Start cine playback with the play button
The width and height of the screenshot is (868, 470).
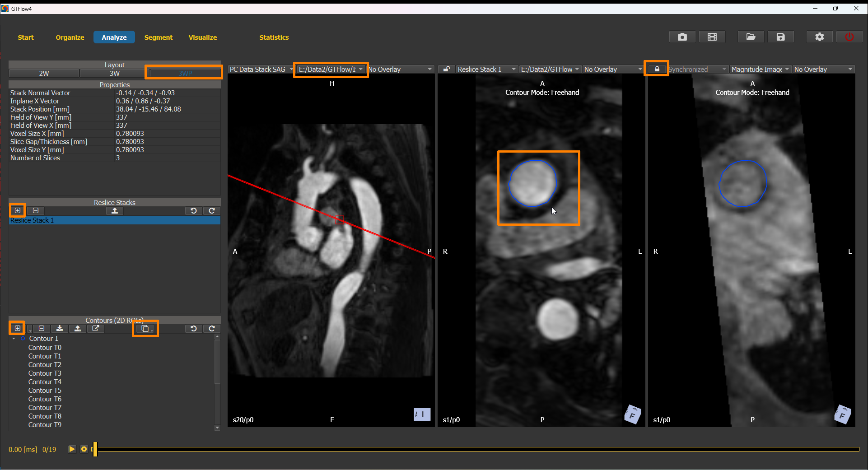click(x=72, y=449)
